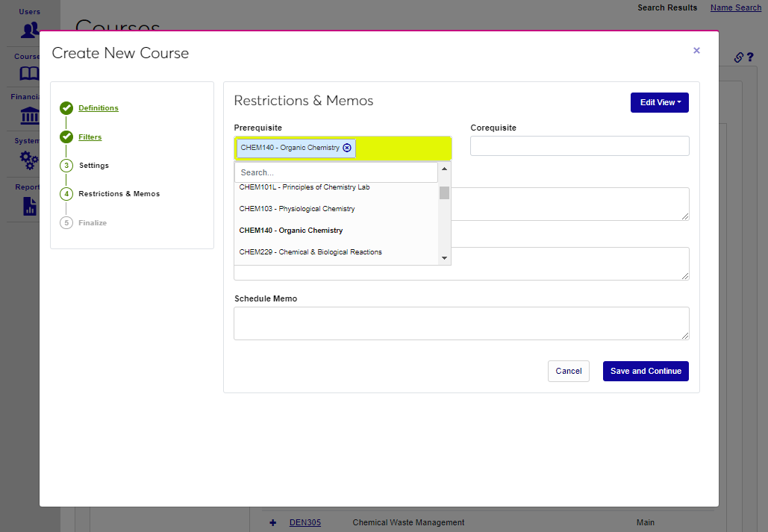Open the Courses book icon
The width and height of the screenshot is (768, 532).
30,74
